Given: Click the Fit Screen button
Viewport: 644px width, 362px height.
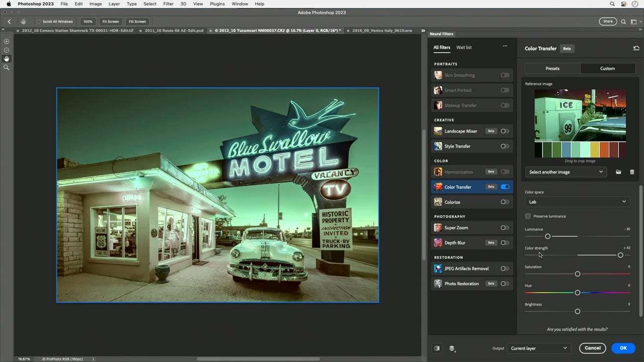Looking at the screenshot, I should pos(111,22).
